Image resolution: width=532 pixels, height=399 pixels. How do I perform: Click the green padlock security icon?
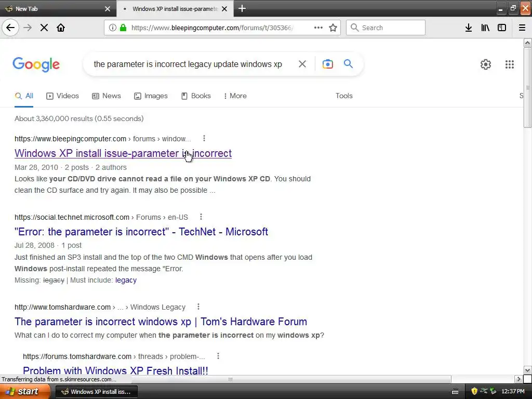(123, 28)
